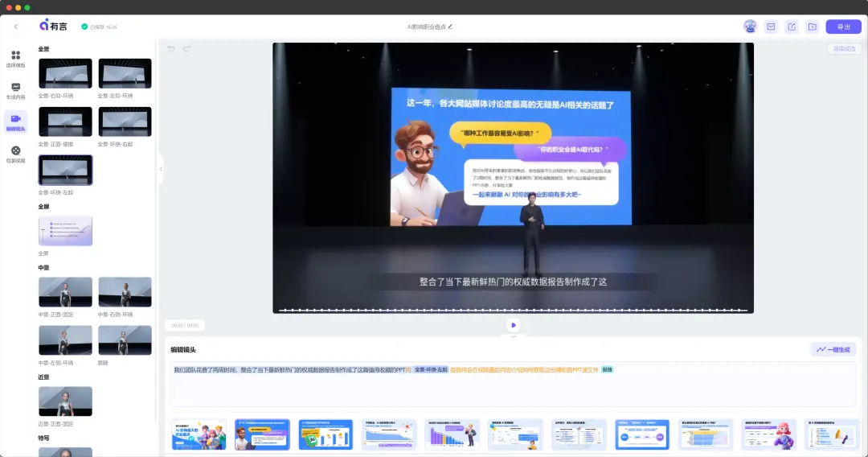Image resolution: width=868 pixels, height=457 pixels.
Task: Click the 编辑镜头 panel heading above the script
Action: [x=183, y=349]
